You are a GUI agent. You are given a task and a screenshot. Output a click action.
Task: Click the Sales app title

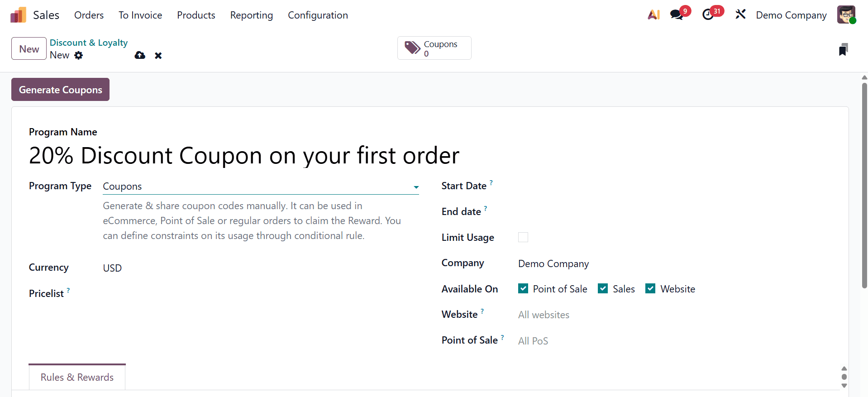pyautogui.click(x=46, y=15)
